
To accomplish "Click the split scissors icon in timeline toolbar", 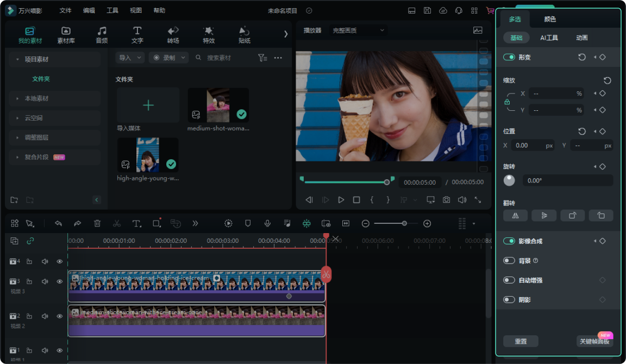I will (117, 223).
